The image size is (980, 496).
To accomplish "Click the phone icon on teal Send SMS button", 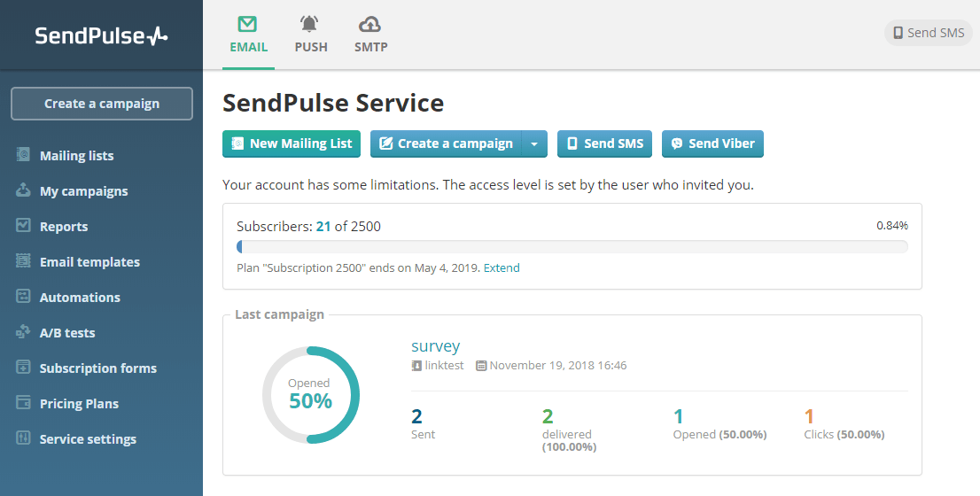I will (572, 143).
